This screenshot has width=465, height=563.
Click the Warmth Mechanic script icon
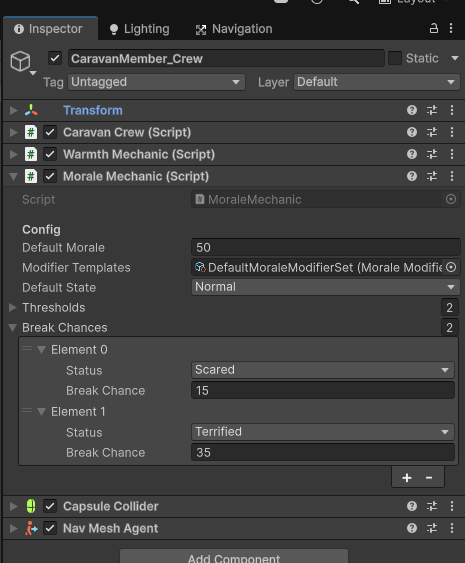click(31, 154)
